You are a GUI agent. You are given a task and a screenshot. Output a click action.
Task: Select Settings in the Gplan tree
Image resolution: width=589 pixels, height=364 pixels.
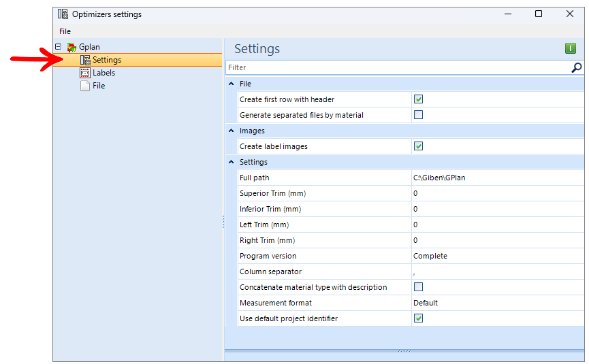coord(107,60)
